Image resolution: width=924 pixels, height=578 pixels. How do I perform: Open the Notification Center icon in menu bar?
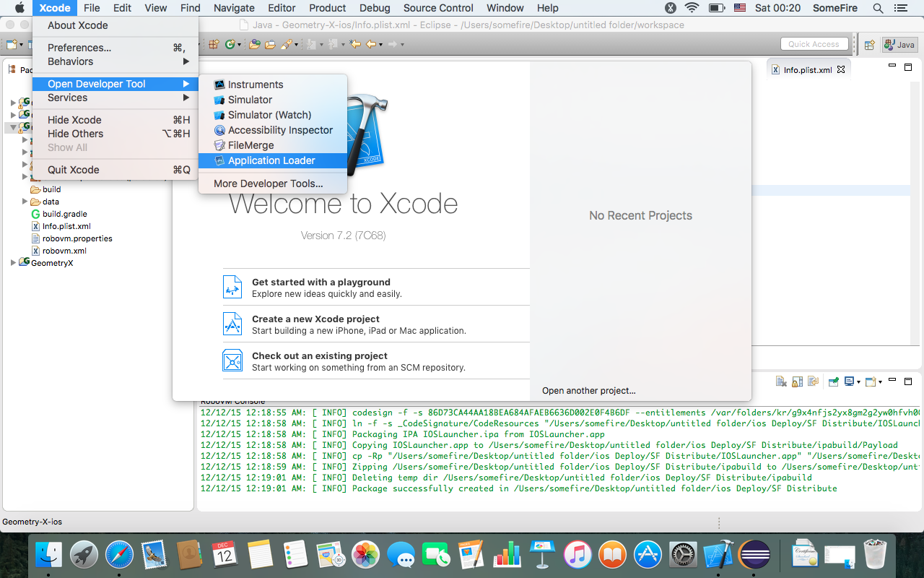(900, 8)
